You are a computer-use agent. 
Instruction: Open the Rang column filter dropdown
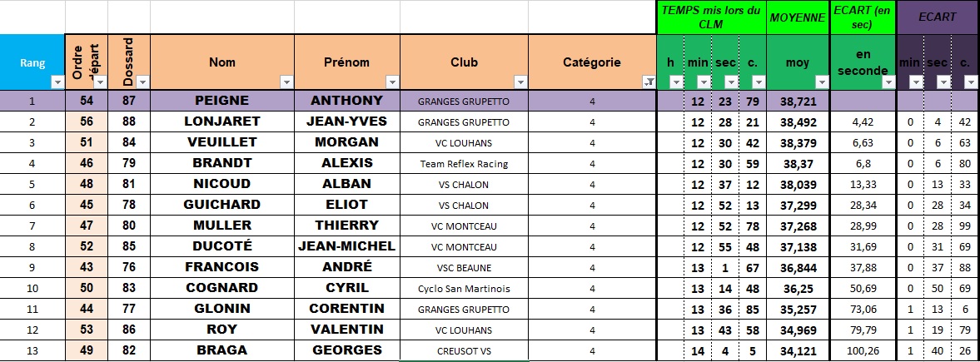click(57, 82)
